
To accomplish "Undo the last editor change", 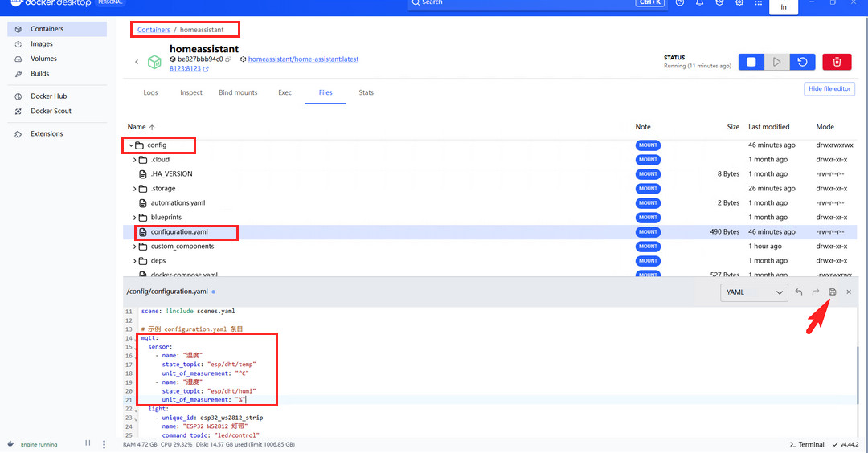I will (x=799, y=292).
